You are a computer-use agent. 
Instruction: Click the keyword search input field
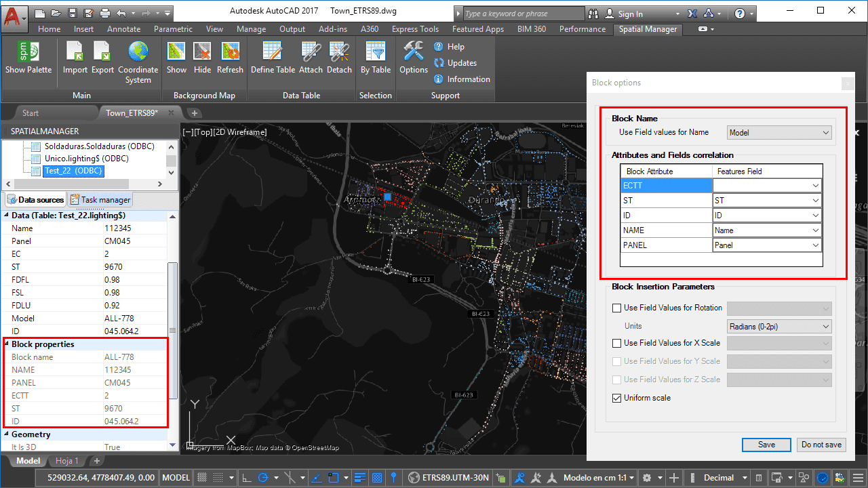pyautogui.click(x=523, y=14)
